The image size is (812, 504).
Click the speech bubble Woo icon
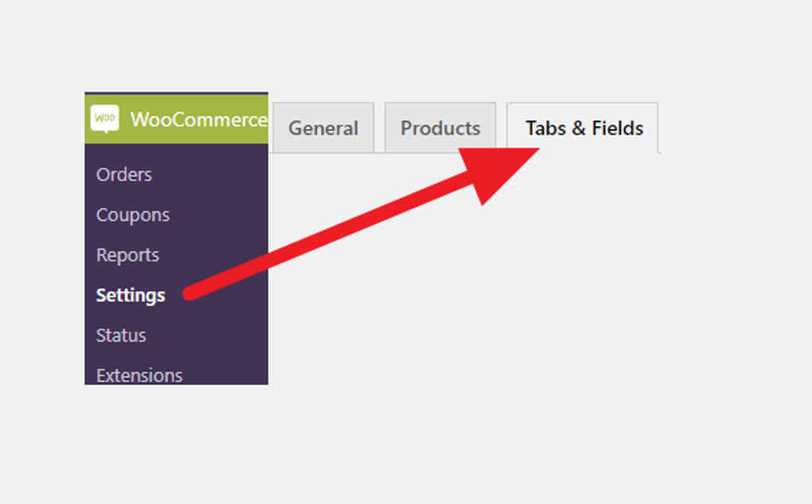[106, 116]
